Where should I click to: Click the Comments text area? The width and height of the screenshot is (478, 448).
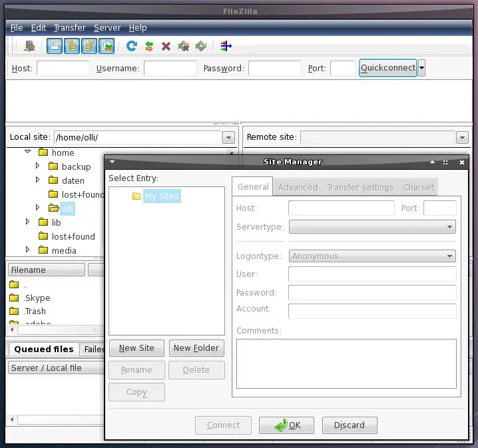tap(346, 364)
